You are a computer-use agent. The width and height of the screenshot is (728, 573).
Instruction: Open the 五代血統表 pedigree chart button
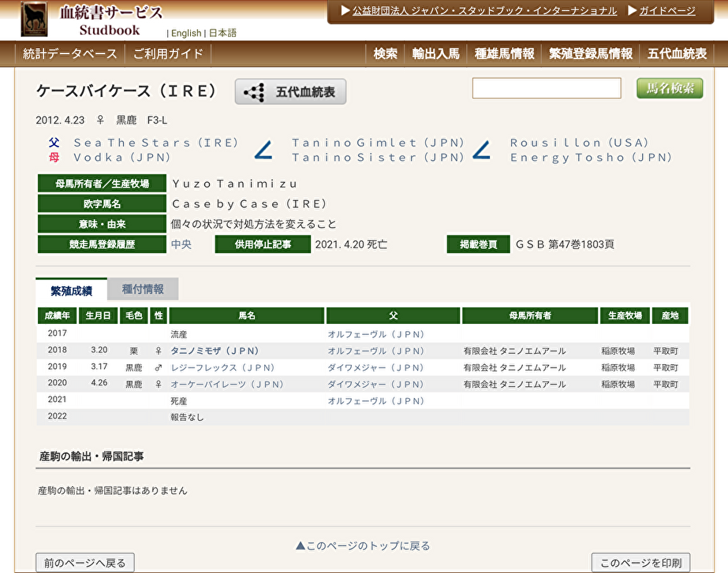point(290,91)
